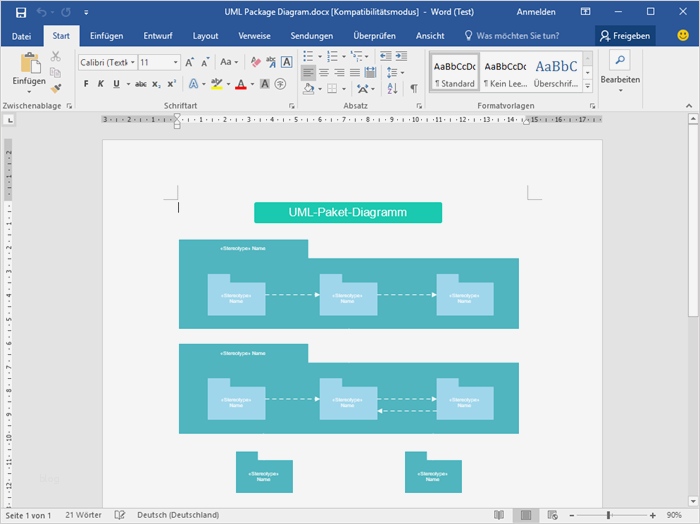This screenshot has width=700, height=524.
Task: Toggle italic formatting K
Action: coord(101,84)
